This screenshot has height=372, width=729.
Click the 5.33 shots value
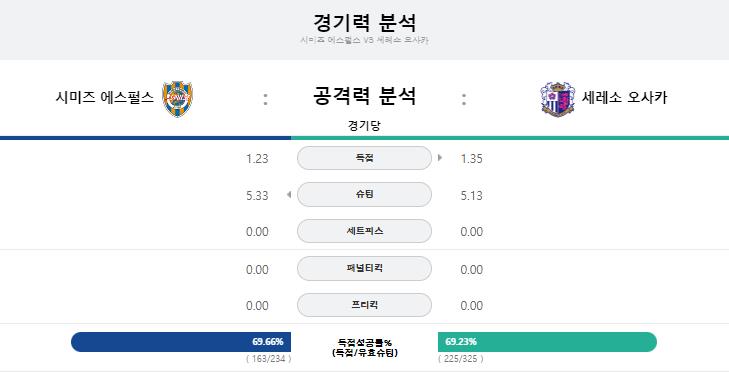point(257,195)
